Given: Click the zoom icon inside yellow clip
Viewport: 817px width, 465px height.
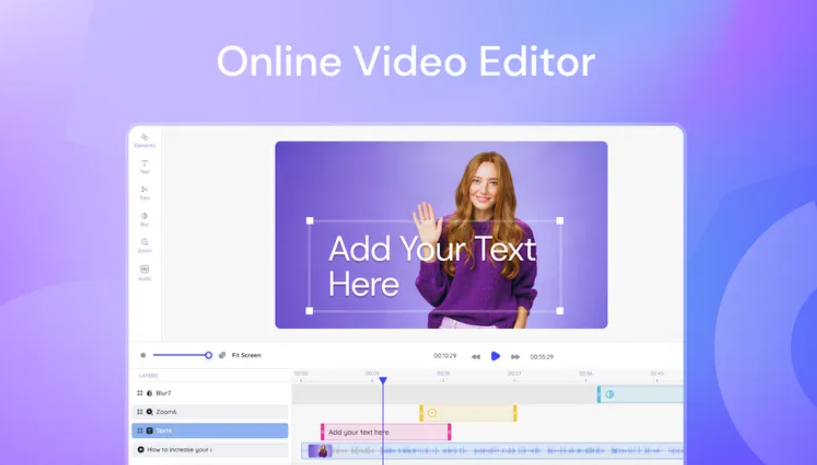Looking at the screenshot, I should point(432,413).
